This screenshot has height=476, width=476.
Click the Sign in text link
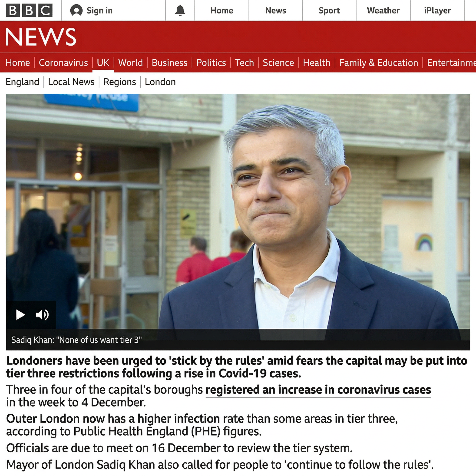click(99, 11)
